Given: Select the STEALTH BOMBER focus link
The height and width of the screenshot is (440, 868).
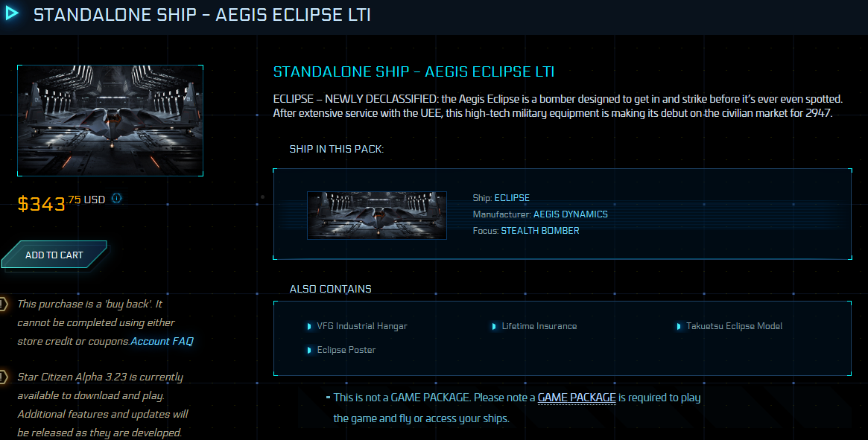Looking at the screenshot, I should click(x=539, y=231).
